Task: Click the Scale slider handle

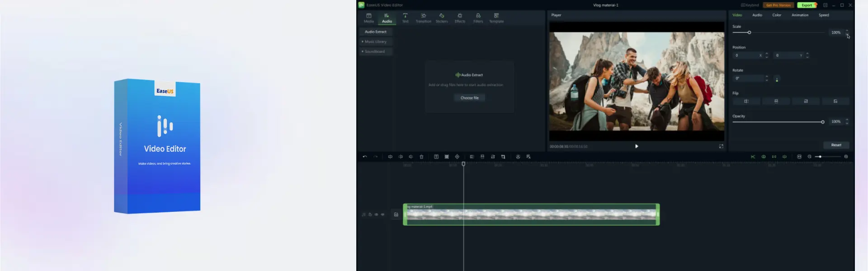Action: 749,33
